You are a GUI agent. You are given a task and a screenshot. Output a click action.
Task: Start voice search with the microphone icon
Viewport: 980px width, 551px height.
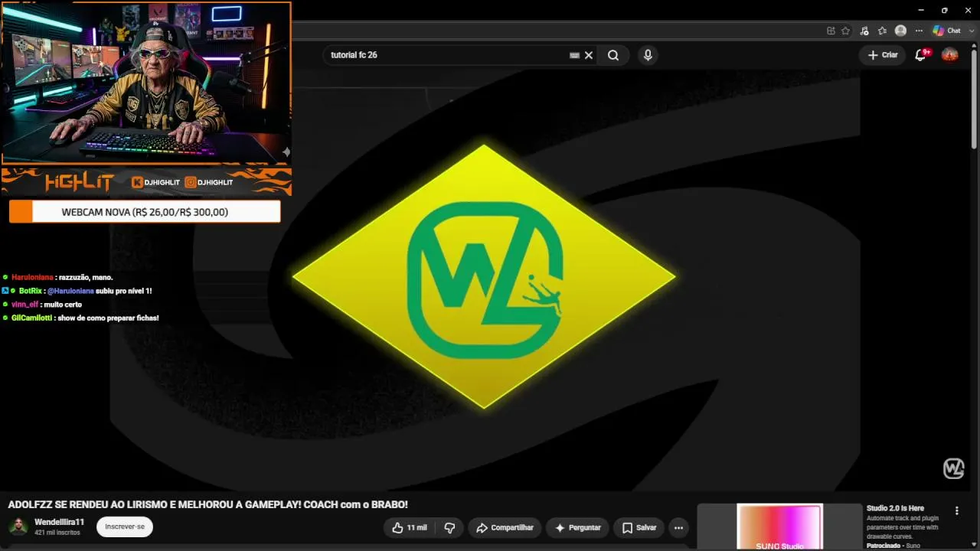coord(648,55)
